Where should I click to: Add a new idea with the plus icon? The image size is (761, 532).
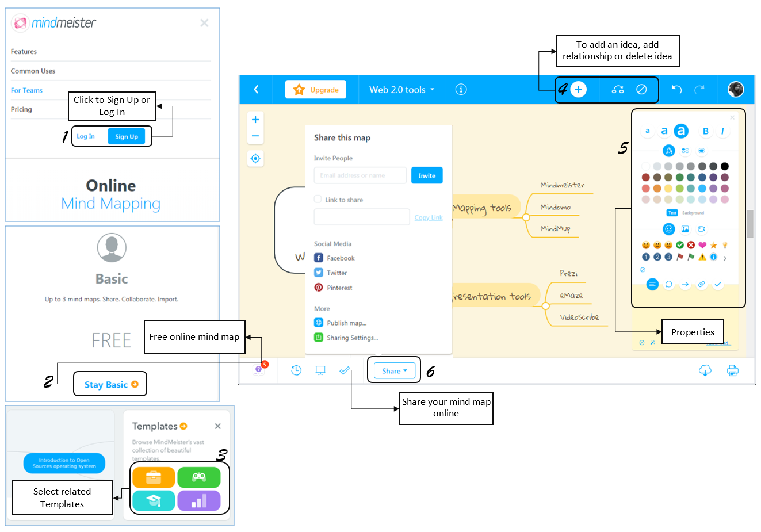pyautogui.click(x=579, y=90)
